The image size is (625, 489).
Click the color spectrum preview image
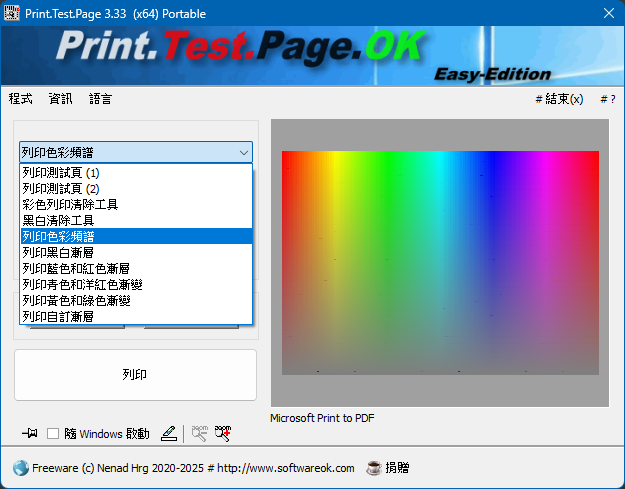pyautogui.click(x=440, y=262)
